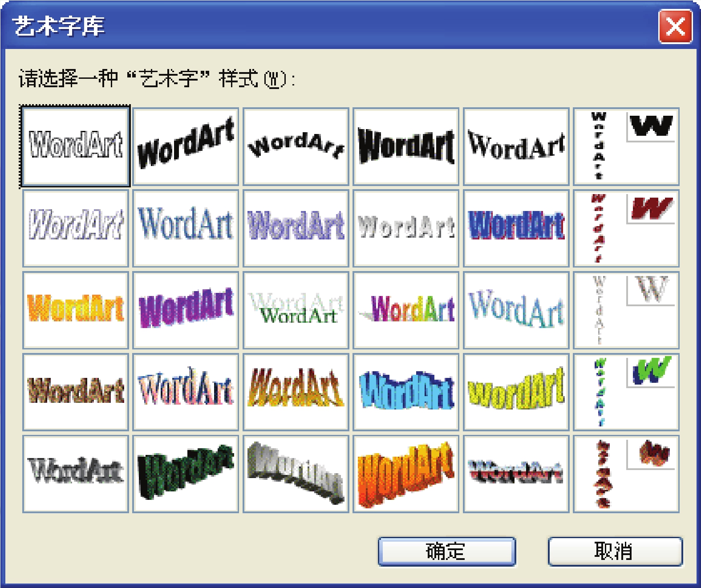Select the red-brown textured vertical WordArt style

click(626, 474)
